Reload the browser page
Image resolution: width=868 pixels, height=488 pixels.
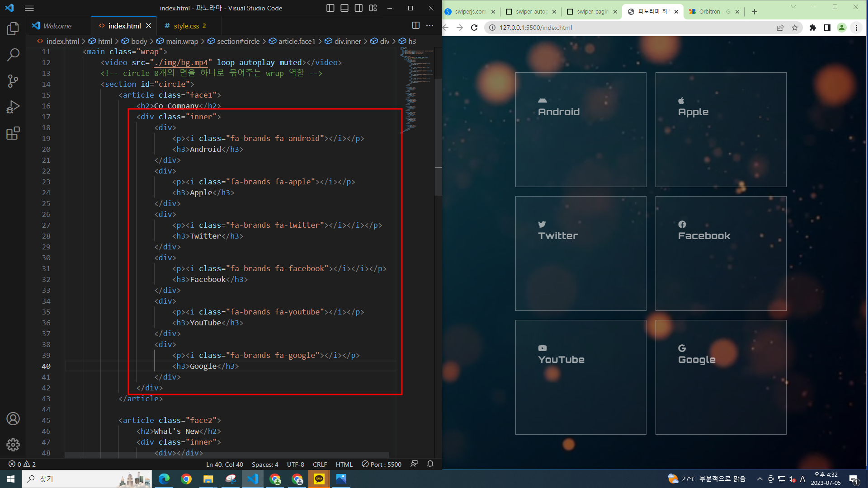click(474, 28)
